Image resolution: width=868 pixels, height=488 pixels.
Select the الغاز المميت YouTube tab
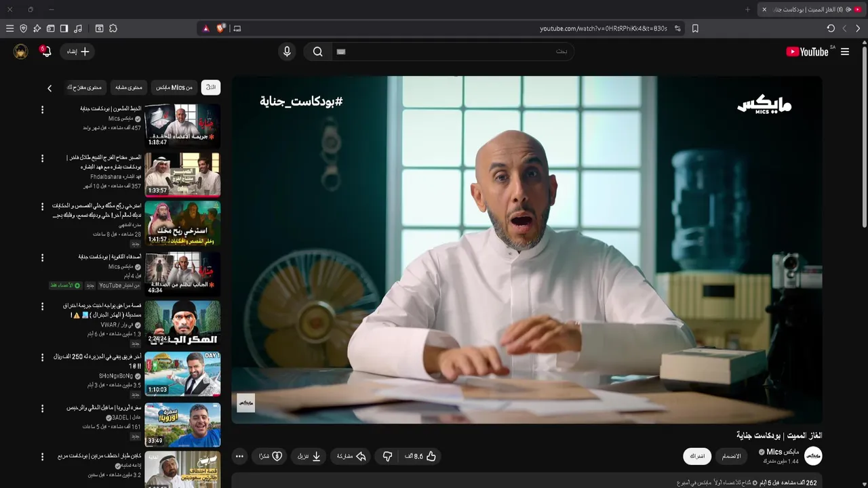(x=810, y=9)
